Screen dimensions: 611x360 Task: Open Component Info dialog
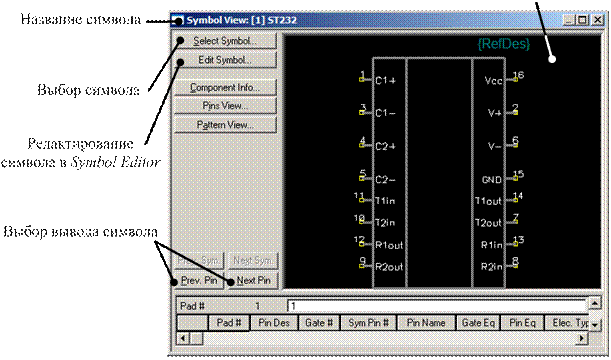pyautogui.click(x=225, y=88)
